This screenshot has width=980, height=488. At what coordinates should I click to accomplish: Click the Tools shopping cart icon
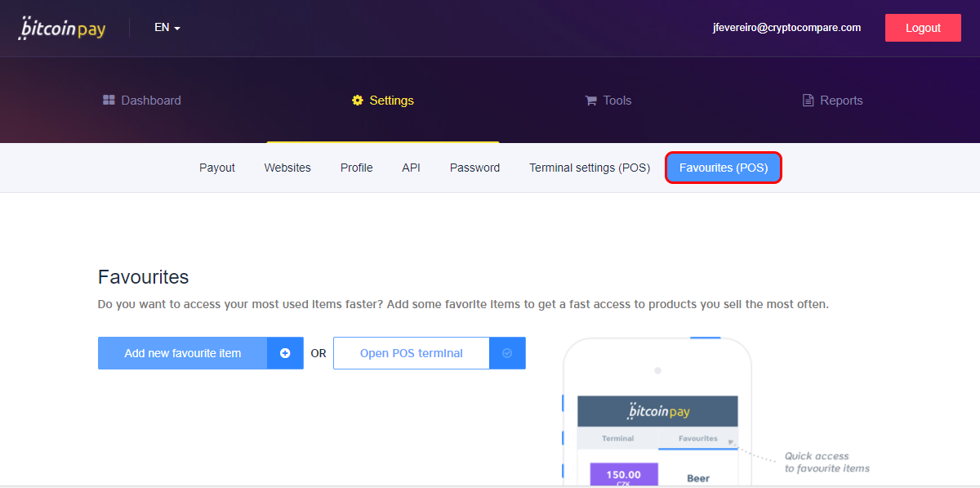coord(591,101)
